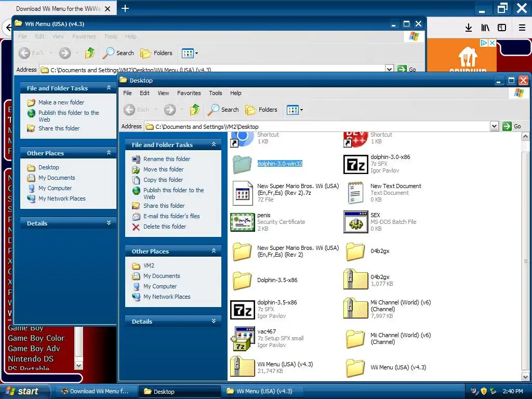Screen dimensions: 532x399
Task: Click Back button in Desktop window
Action: coord(137,110)
